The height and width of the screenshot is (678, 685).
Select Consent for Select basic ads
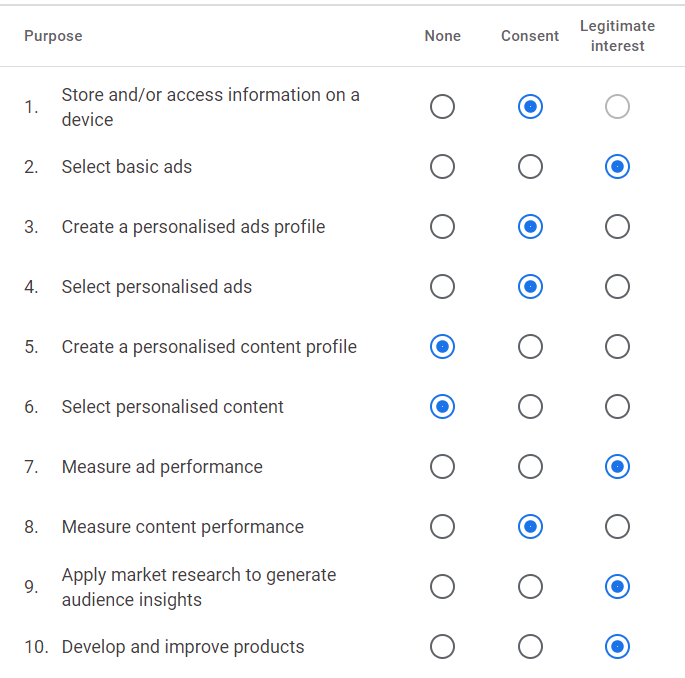coord(530,167)
